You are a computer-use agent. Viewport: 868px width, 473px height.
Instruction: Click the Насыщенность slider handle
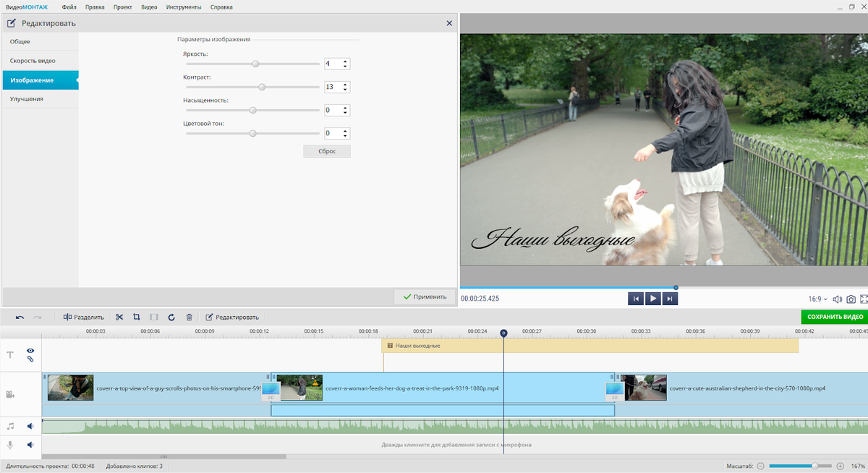click(252, 110)
